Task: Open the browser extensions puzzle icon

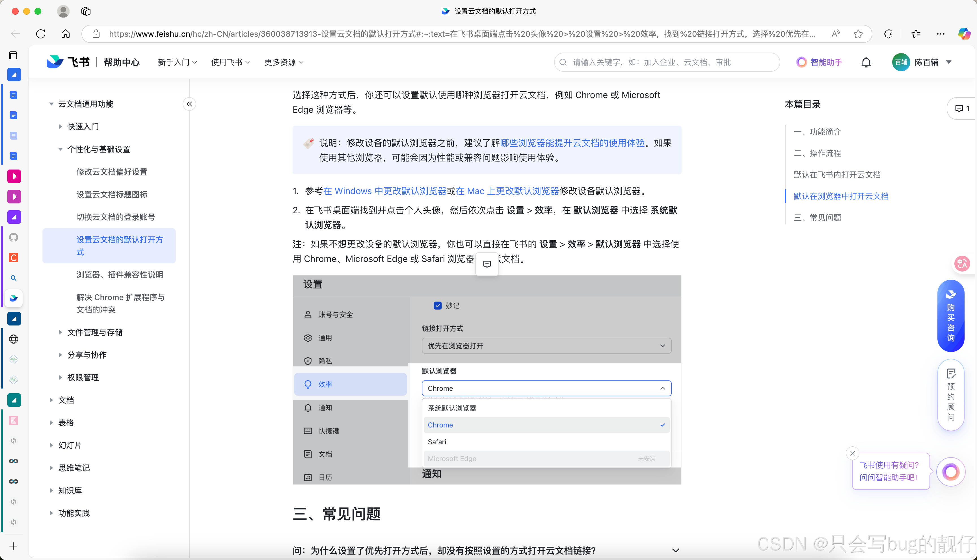Action: pyautogui.click(x=888, y=34)
